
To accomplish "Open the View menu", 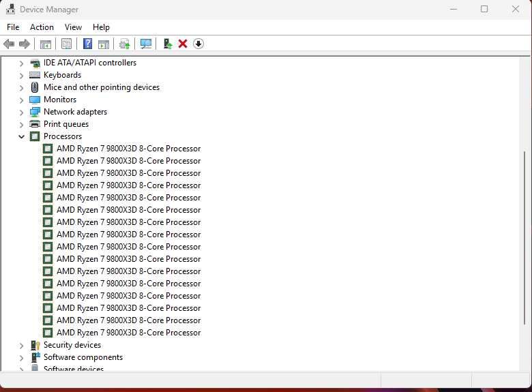I will [73, 27].
